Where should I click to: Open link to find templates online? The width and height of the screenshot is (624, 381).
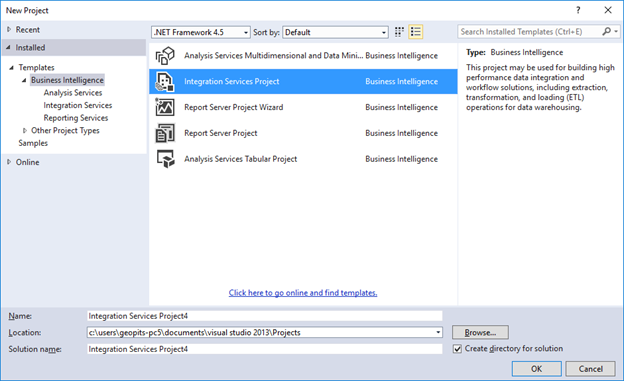(303, 293)
